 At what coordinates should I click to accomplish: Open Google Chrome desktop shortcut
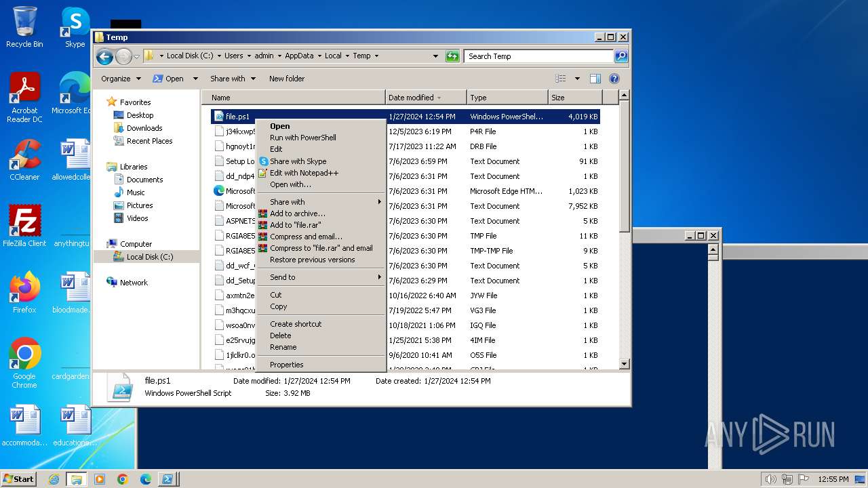click(24, 363)
